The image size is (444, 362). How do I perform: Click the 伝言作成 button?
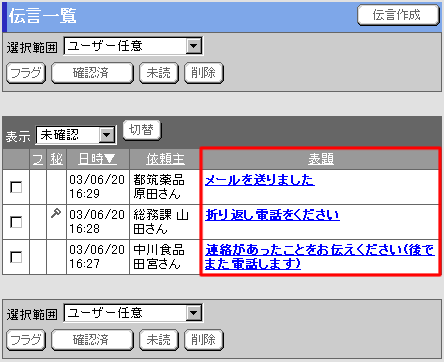click(x=398, y=15)
